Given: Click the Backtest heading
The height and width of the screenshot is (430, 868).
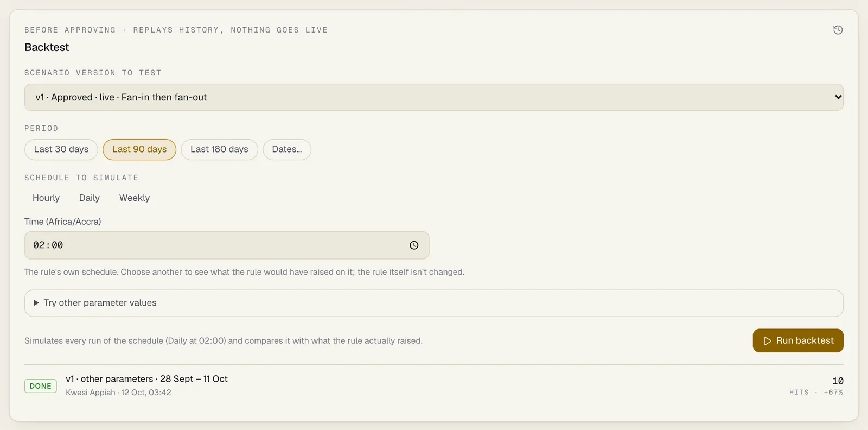Looking at the screenshot, I should coord(47,47).
